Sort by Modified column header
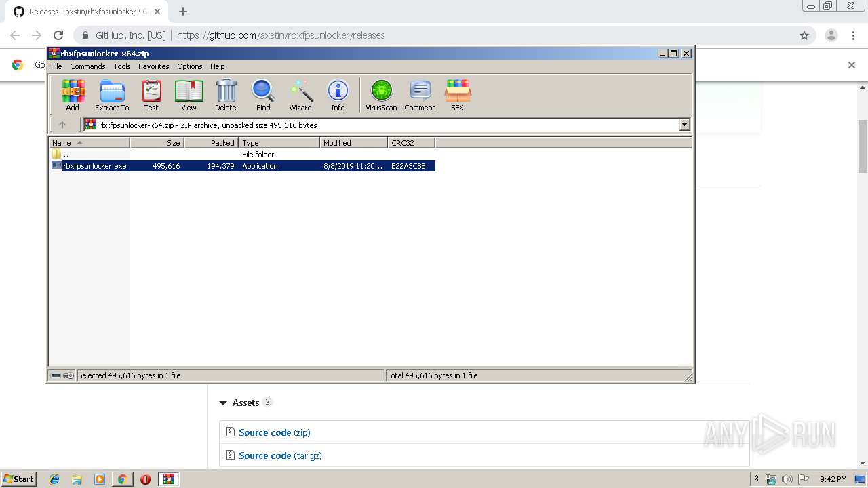 (x=353, y=142)
